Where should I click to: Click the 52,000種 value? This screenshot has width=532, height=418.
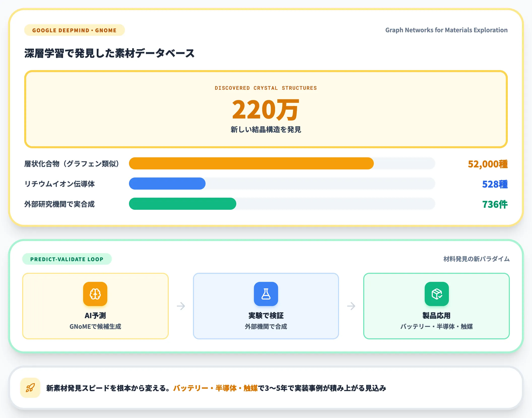tap(488, 164)
